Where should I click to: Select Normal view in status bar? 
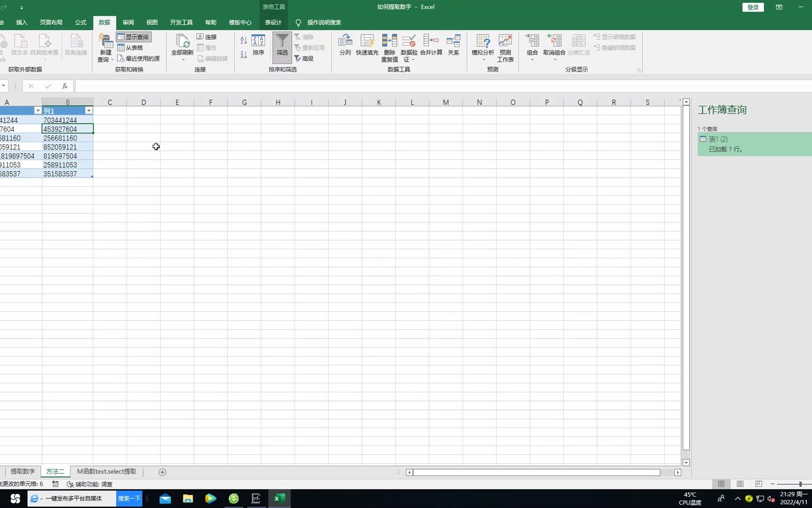pyautogui.click(x=721, y=484)
